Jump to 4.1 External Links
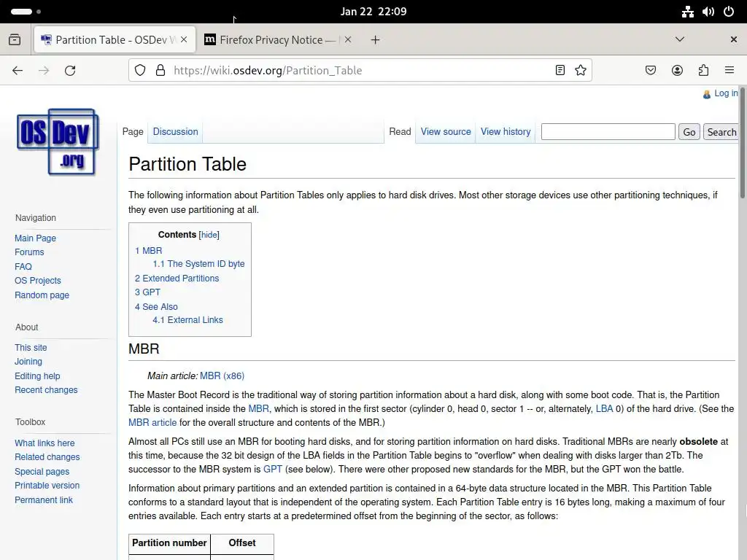Viewport: 747px width, 560px height. tap(187, 320)
